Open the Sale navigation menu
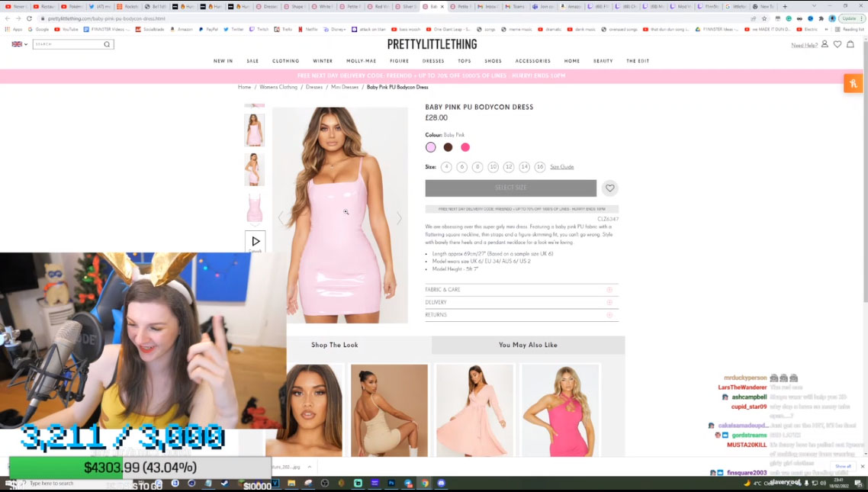 252,61
